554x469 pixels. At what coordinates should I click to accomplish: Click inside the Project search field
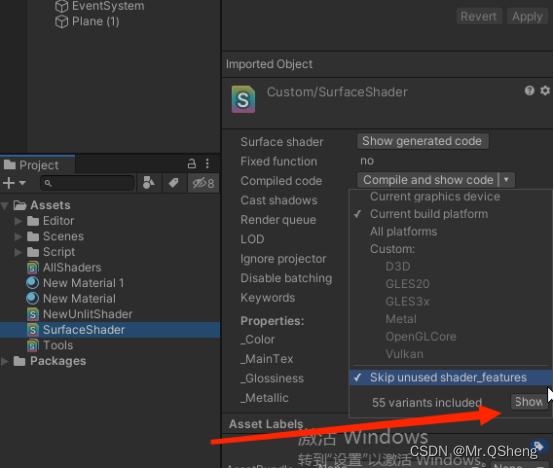point(87,183)
